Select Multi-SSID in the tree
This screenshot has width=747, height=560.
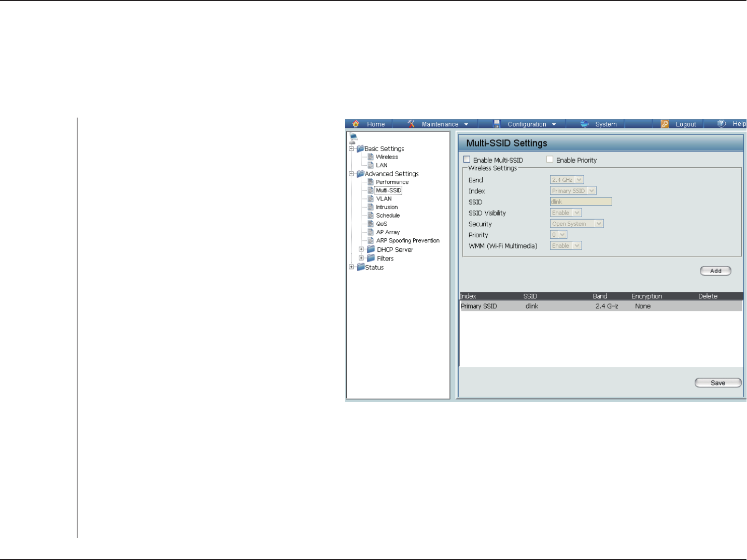(x=389, y=190)
